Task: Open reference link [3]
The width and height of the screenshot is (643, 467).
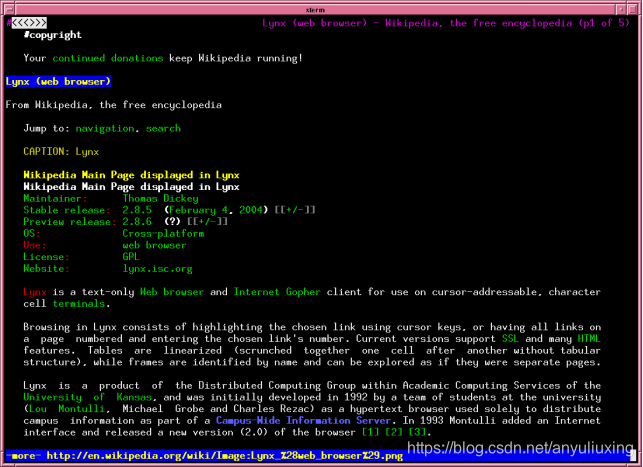Action: [417, 433]
